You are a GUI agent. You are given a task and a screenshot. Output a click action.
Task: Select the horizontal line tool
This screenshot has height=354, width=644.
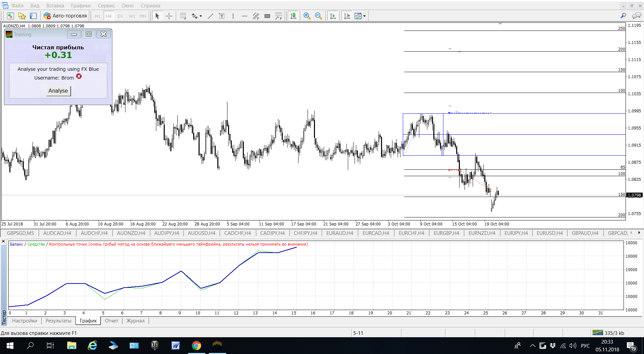245,16
